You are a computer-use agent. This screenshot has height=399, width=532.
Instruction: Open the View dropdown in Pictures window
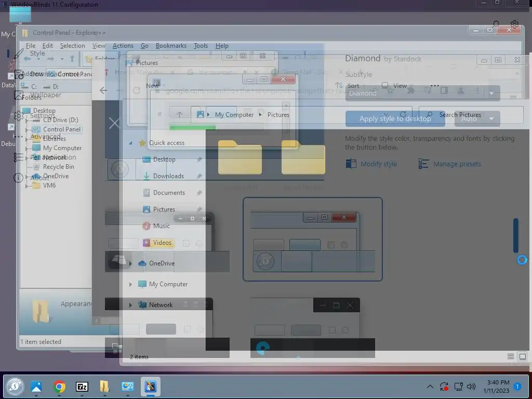click(396, 86)
